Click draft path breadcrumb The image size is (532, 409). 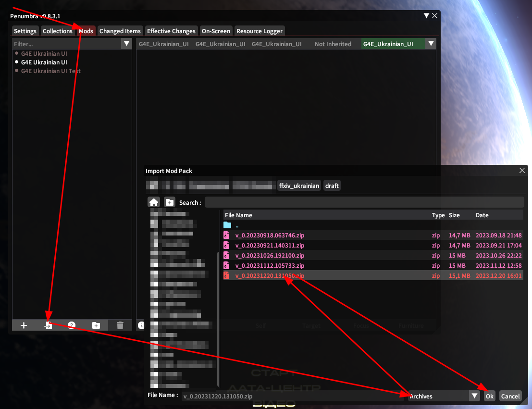(332, 186)
